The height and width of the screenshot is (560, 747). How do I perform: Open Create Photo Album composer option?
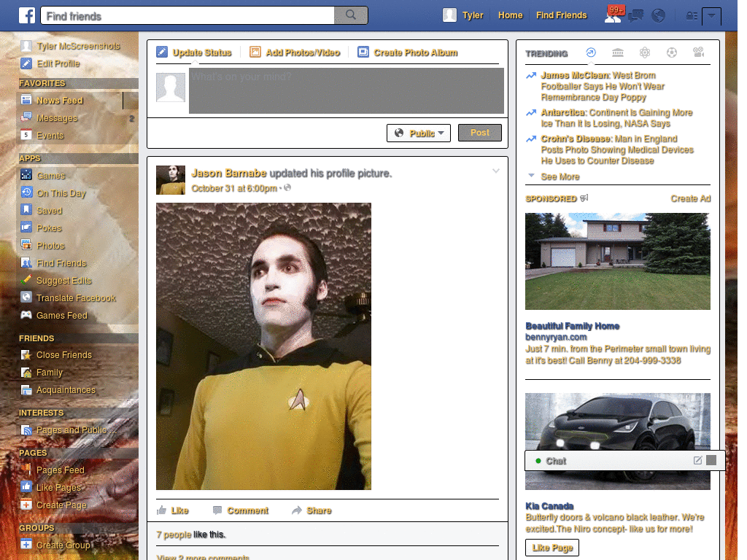363,52
